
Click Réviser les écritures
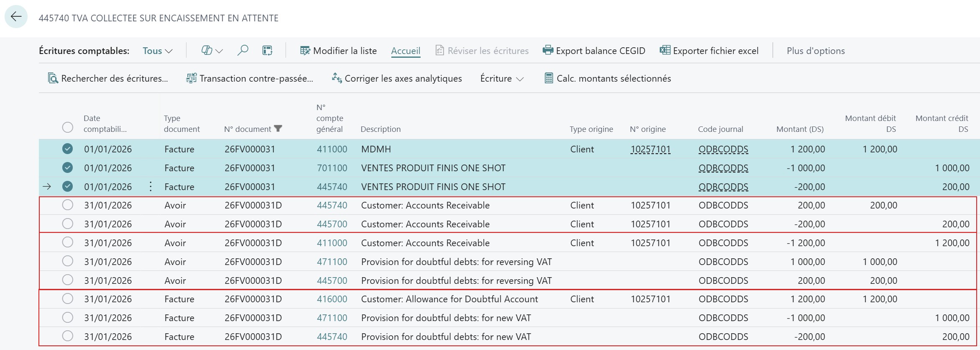coord(482,51)
